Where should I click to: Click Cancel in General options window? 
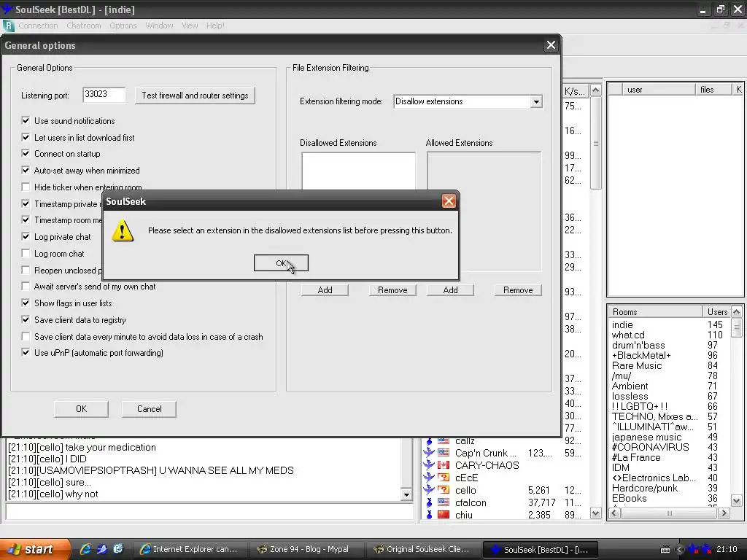(x=149, y=409)
